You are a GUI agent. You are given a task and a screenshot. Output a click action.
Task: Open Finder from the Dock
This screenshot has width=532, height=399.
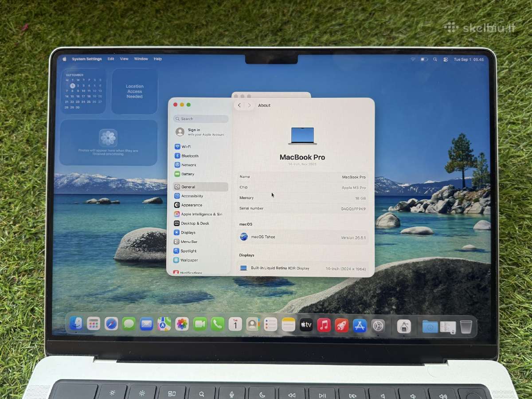coord(76,324)
